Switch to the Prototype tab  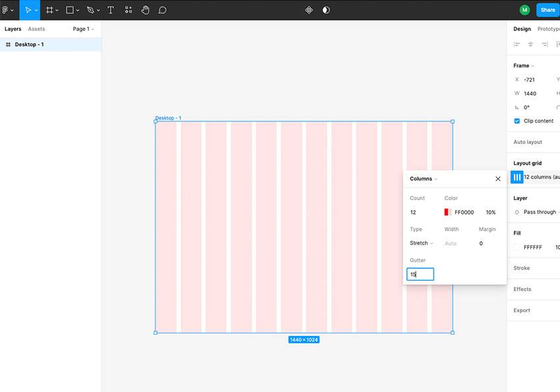[x=549, y=29]
